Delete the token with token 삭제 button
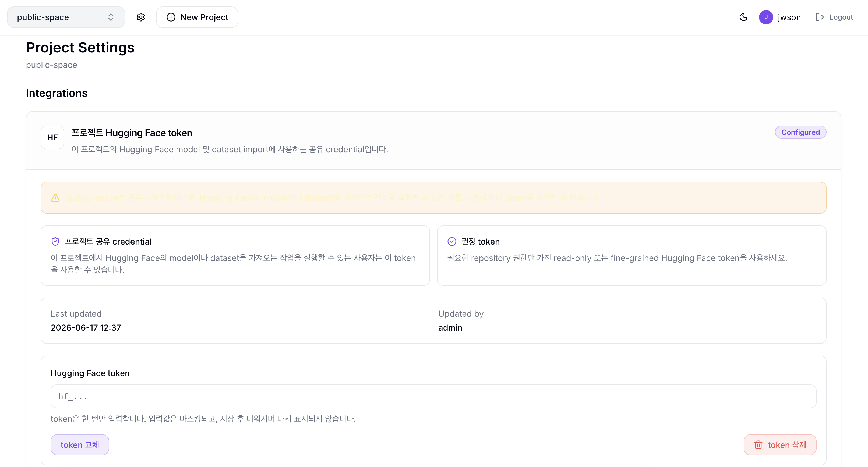The height and width of the screenshot is (467, 868). click(780, 445)
